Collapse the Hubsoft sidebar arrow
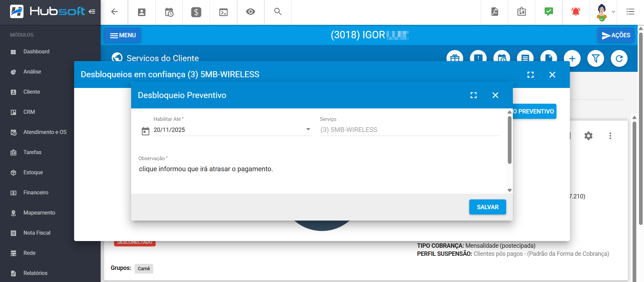Image resolution: width=644 pixels, height=282 pixels. [92, 11]
